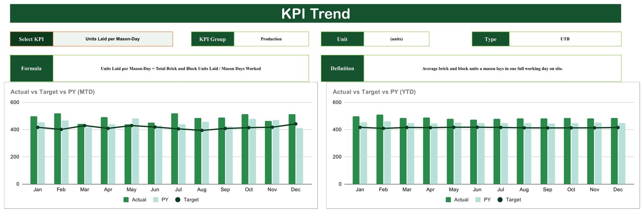The height and width of the screenshot is (213, 644).
Task: Click the Oct axis label in the MTD chart
Action: pyautogui.click(x=249, y=190)
